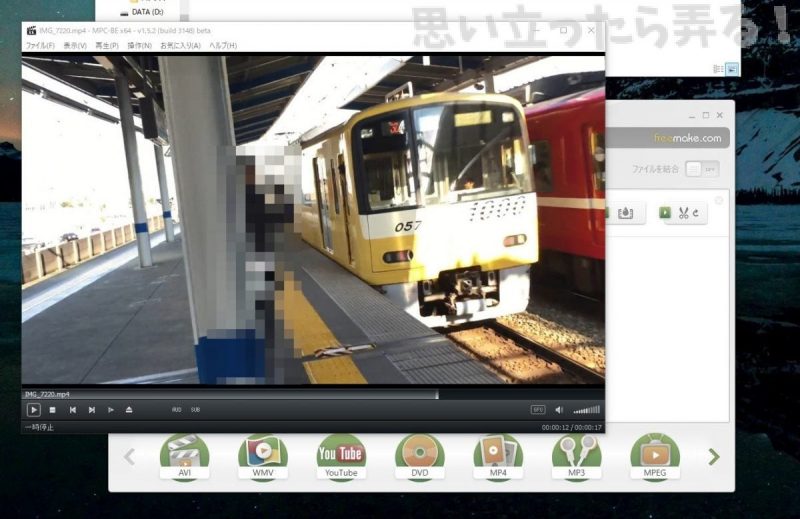Open the 再生(P) menu
800x519 pixels.
click(x=107, y=45)
